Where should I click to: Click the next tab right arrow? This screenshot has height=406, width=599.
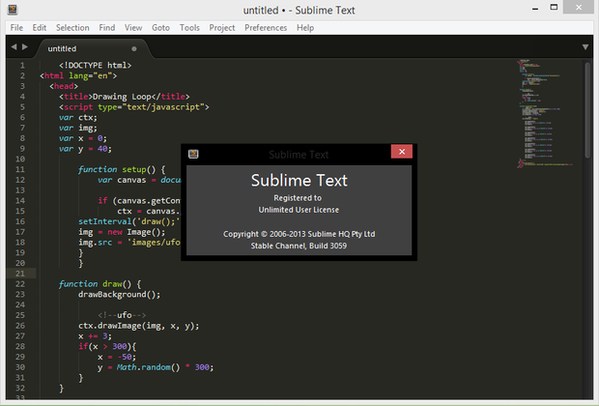25,47
